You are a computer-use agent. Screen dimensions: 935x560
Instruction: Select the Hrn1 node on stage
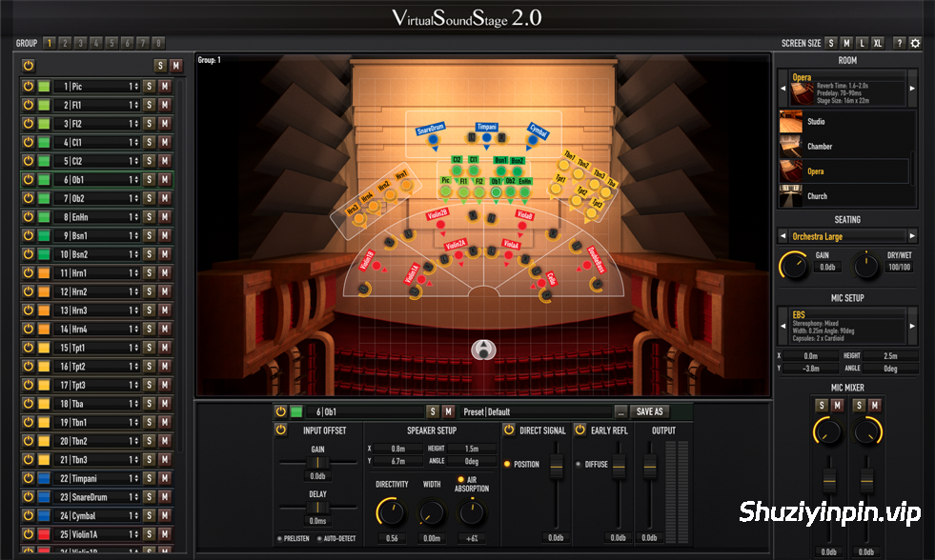click(406, 186)
